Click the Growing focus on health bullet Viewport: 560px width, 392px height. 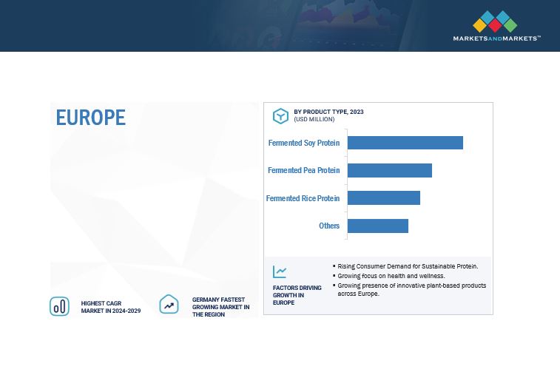pos(391,275)
